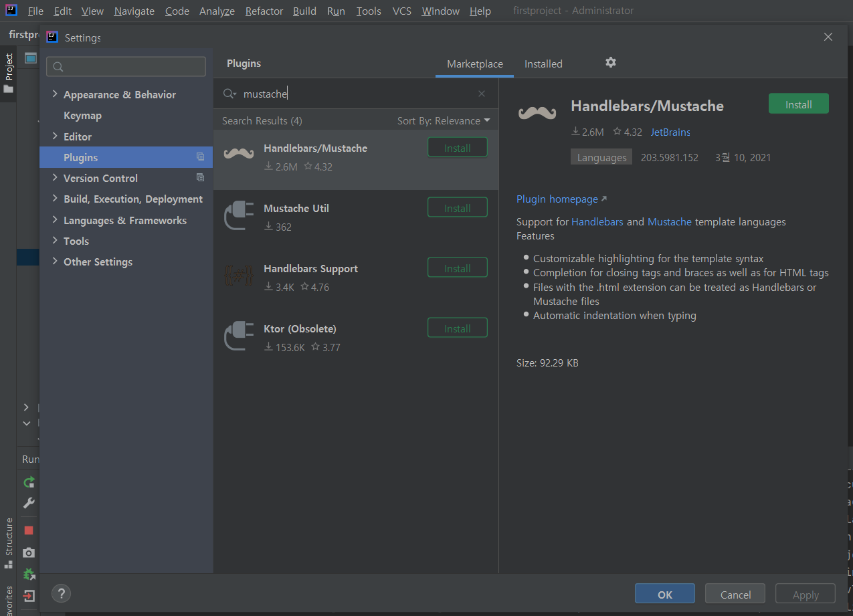Viewport: 853px width, 616px height.
Task: Open the Navigate menu
Action: tap(134, 11)
